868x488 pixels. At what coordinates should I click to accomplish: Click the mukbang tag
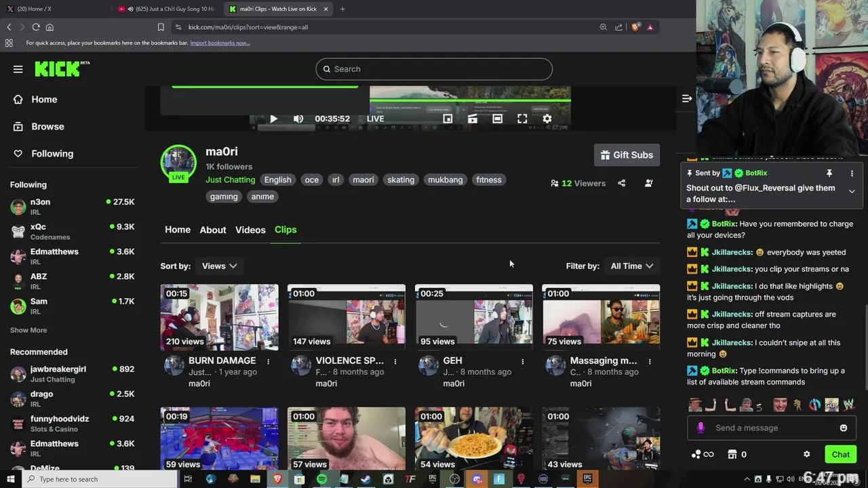(446, 180)
